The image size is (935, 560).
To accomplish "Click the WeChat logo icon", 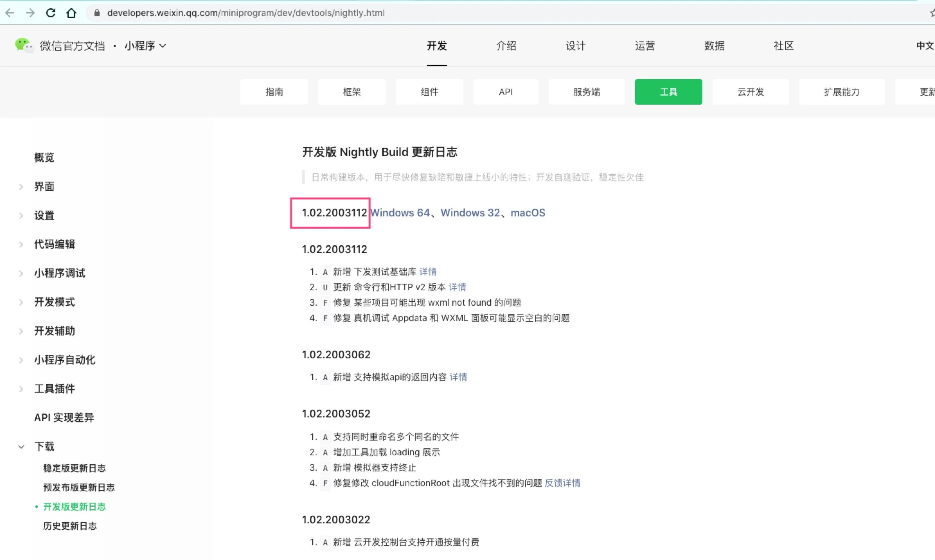I will (23, 46).
